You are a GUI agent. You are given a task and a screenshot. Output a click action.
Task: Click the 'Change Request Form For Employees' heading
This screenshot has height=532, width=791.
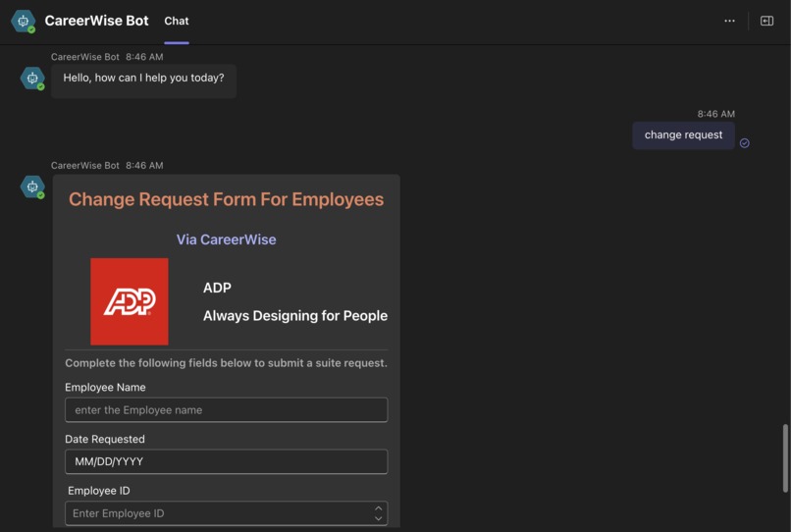pos(226,199)
